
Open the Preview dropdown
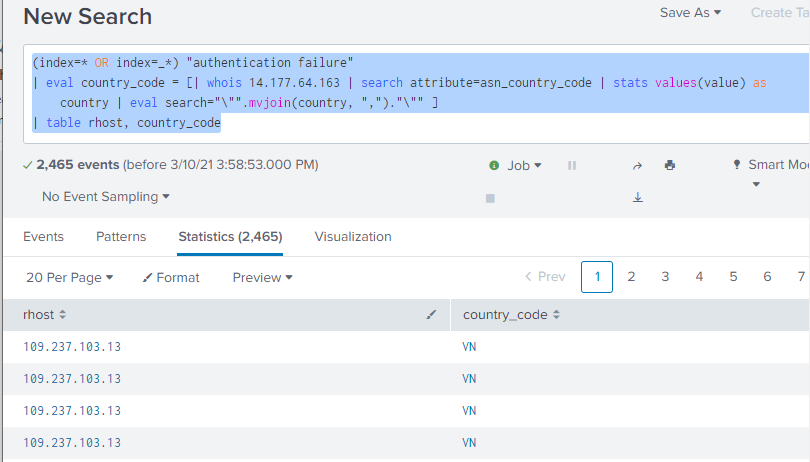262,278
